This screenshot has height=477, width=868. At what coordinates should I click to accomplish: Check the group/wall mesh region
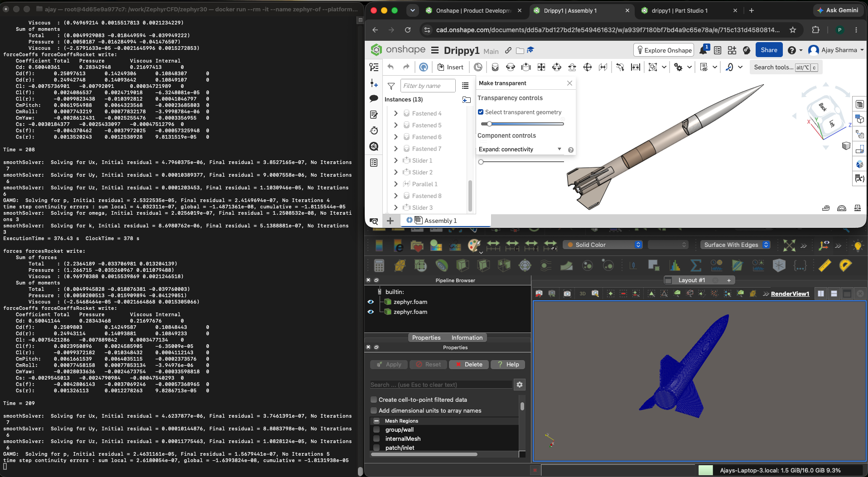coord(376,429)
